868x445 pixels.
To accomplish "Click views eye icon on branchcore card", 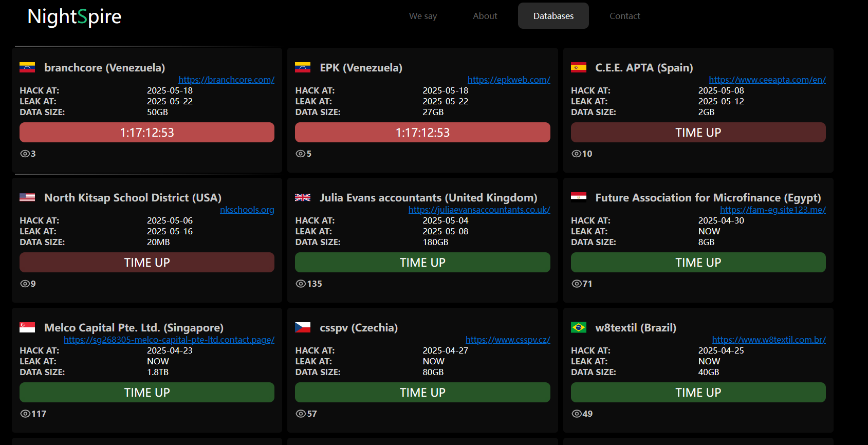I will 25,154.
